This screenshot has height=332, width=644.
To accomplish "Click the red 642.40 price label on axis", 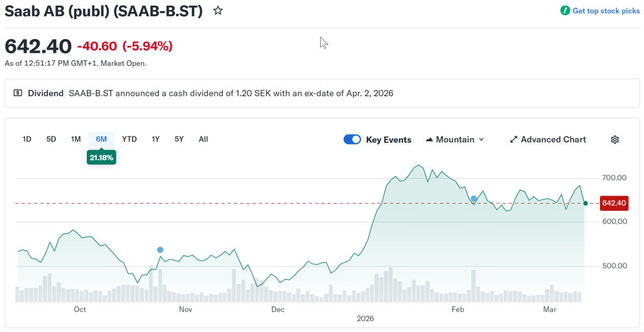I will [x=614, y=203].
